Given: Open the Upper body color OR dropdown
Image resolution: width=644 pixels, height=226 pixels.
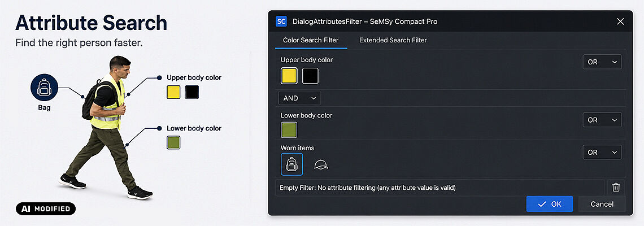Looking at the screenshot, I should [x=602, y=62].
